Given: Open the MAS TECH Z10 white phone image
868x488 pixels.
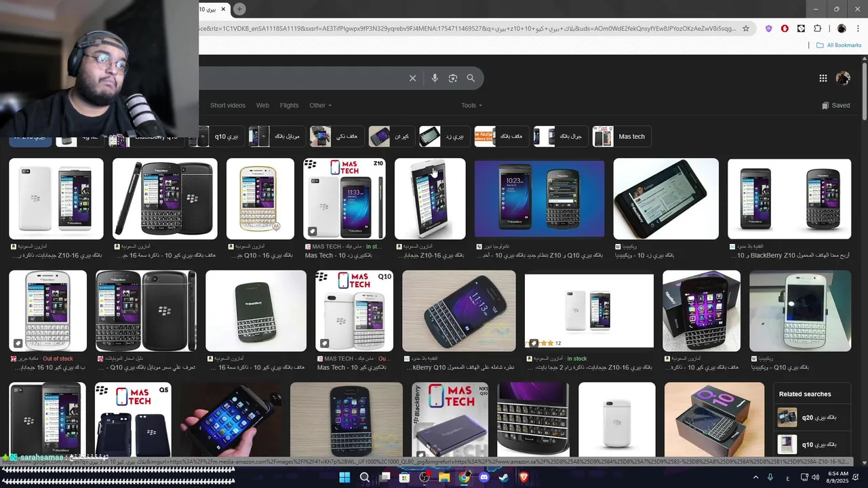Looking at the screenshot, I should (x=344, y=199).
